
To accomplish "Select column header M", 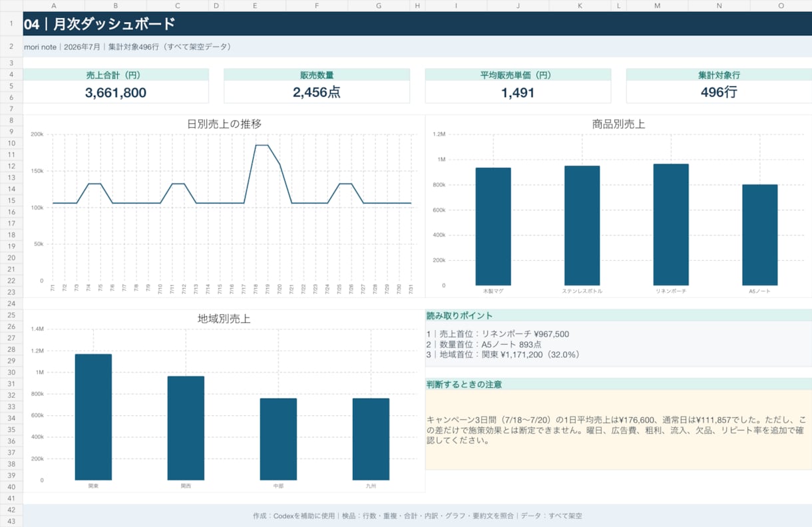I will [x=657, y=5].
